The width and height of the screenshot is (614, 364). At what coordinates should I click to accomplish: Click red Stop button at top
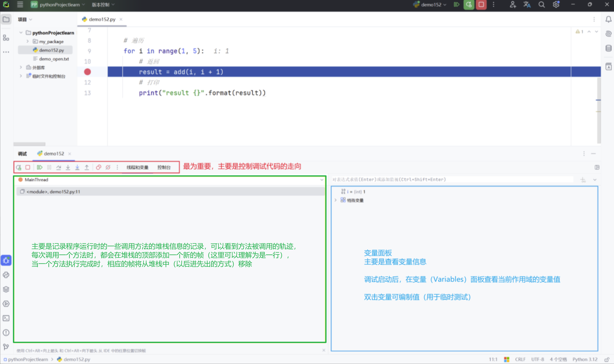point(481,5)
